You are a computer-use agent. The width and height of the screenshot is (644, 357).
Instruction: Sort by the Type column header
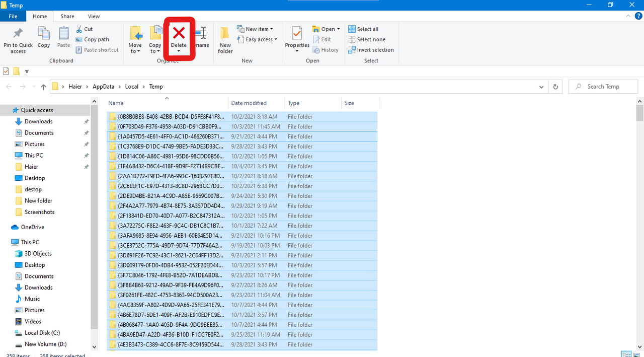click(x=312, y=103)
